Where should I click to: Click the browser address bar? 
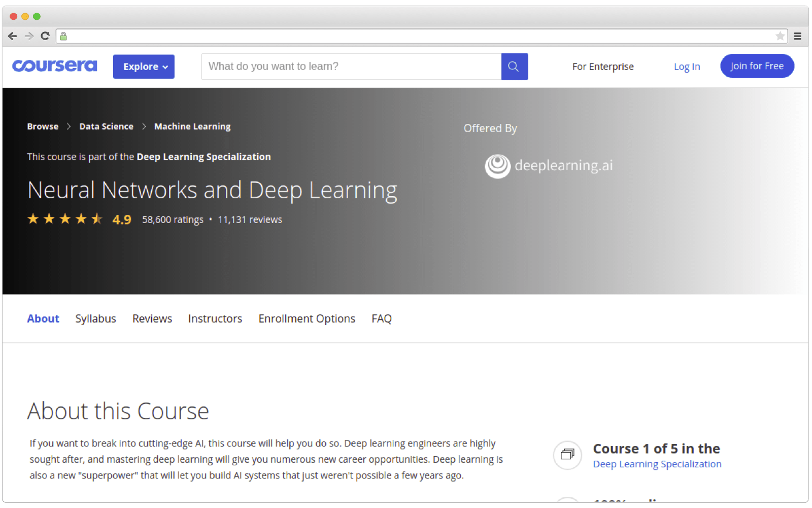pyautogui.click(x=421, y=36)
